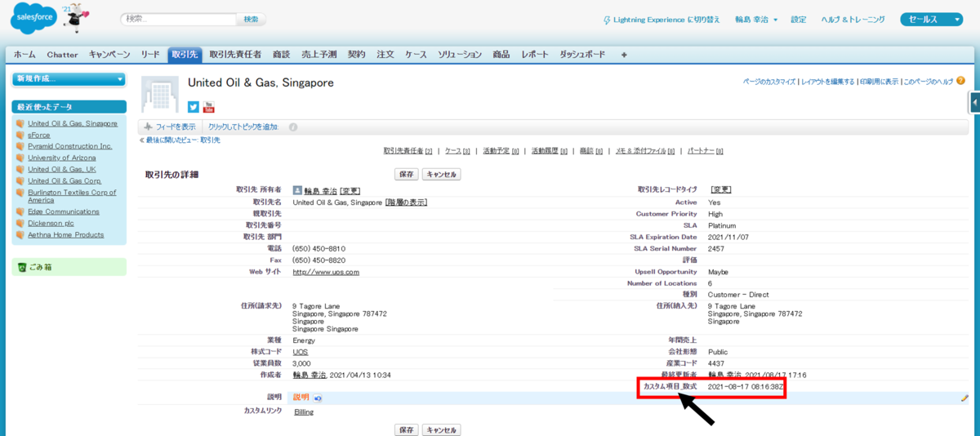Click the bottom 保存 button
The width and height of the screenshot is (980, 436).
click(x=407, y=429)
